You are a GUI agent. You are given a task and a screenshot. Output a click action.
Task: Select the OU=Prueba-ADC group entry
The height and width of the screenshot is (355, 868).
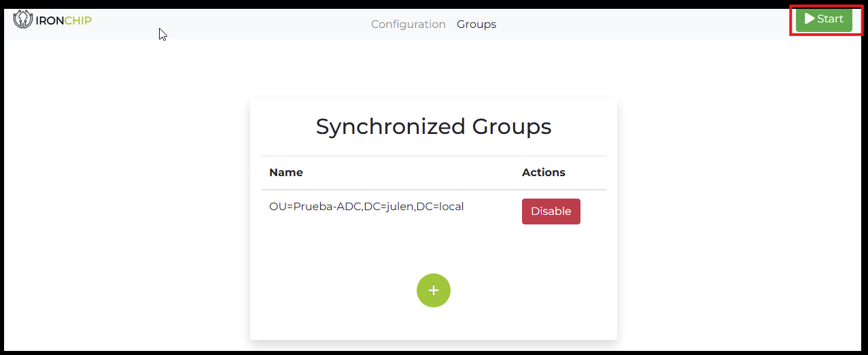[x=366, y=207]
